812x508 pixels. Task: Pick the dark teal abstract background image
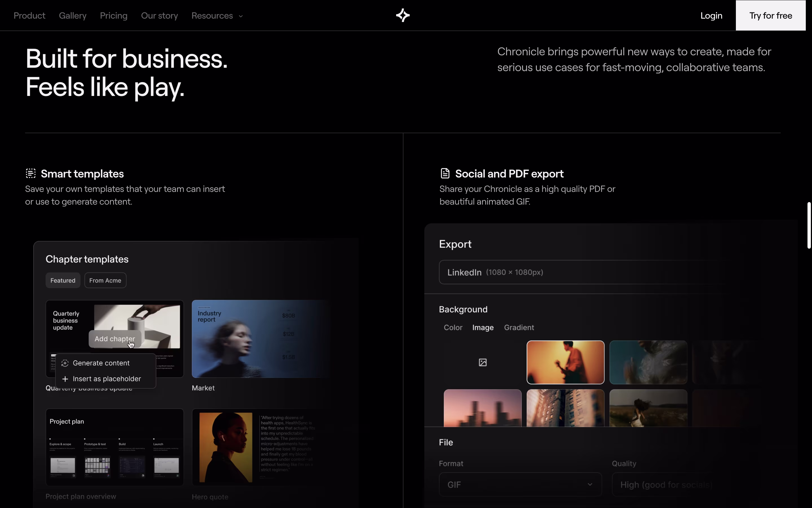[x=648, y=362]
